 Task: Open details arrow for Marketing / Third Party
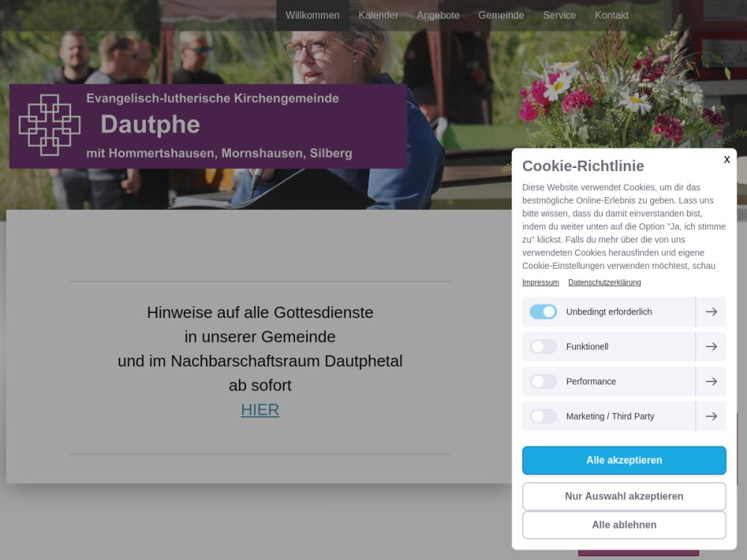(711, 416)
